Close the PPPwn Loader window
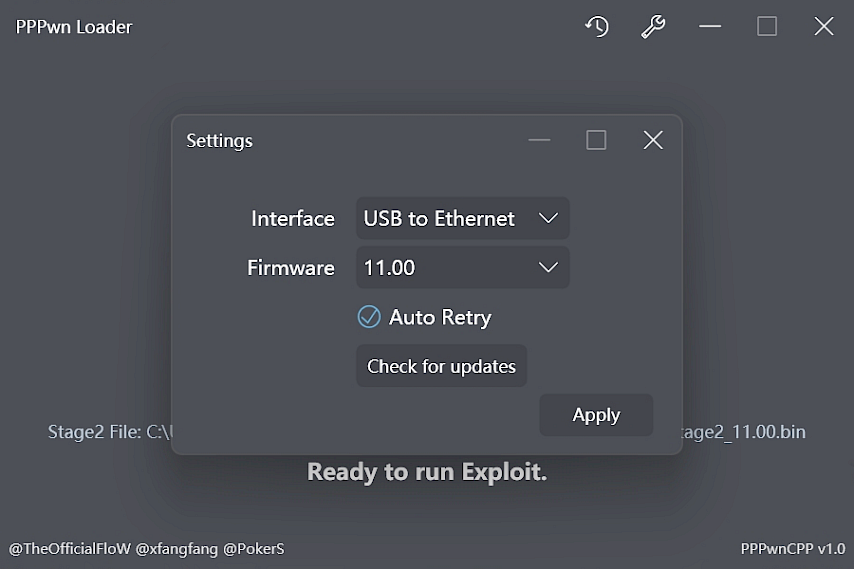 point(824,26)
